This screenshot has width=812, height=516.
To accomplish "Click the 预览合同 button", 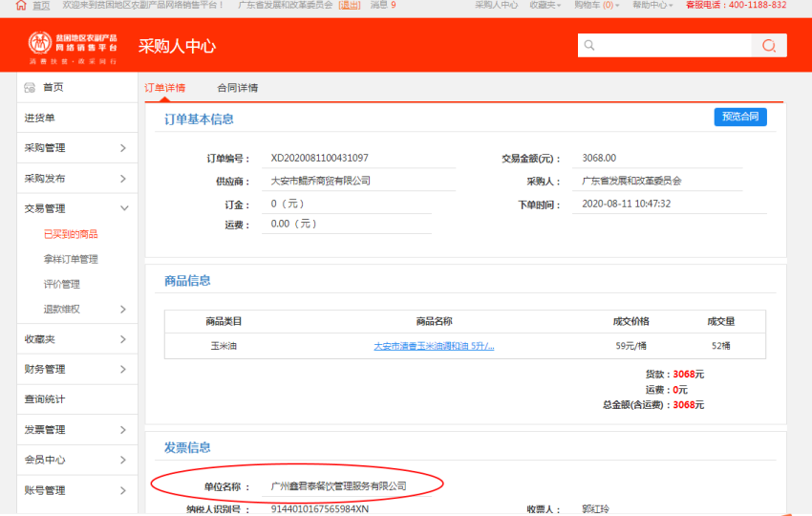I will (x=739, y=117).
